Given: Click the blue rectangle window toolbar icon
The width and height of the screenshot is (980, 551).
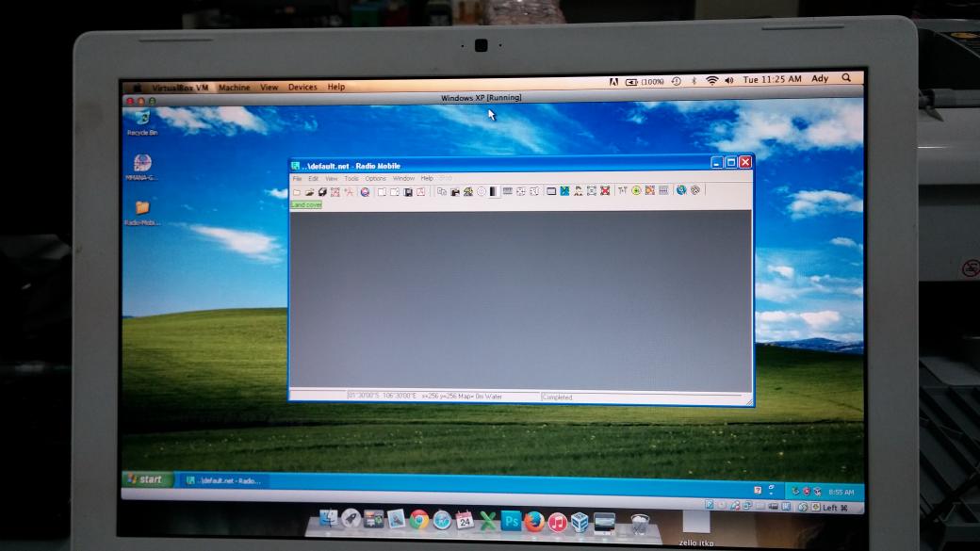Looking at the screenshot, I should click(x=551, y=190).
